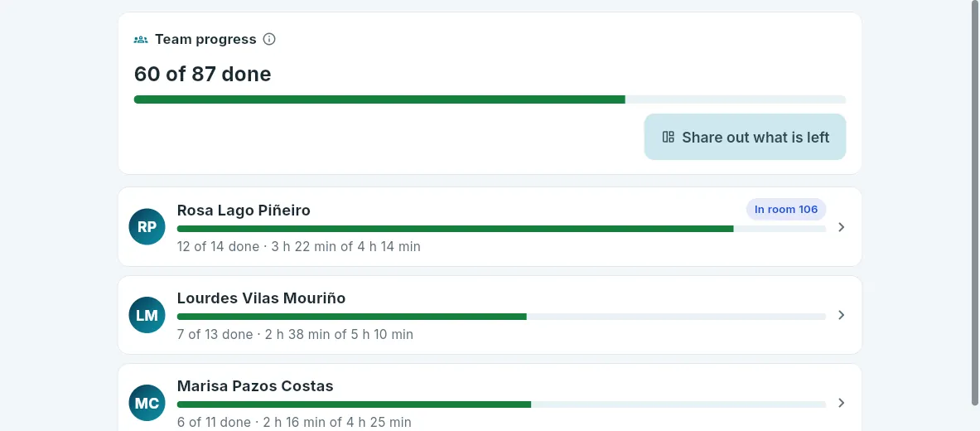Select the LM avatar for Lourdes Vilas Mouriño
980x431 pixels.
coord(147,315)
